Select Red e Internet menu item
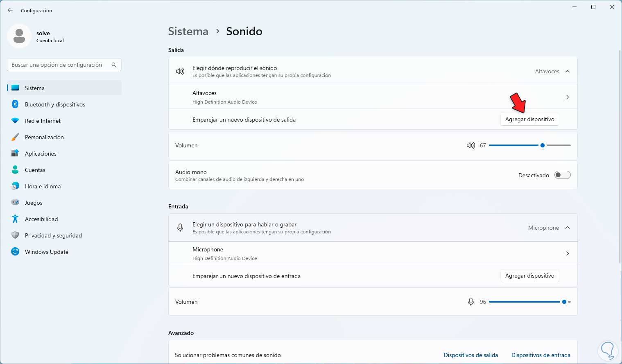Viewport: 622px width, 364px height. [43, 121]
